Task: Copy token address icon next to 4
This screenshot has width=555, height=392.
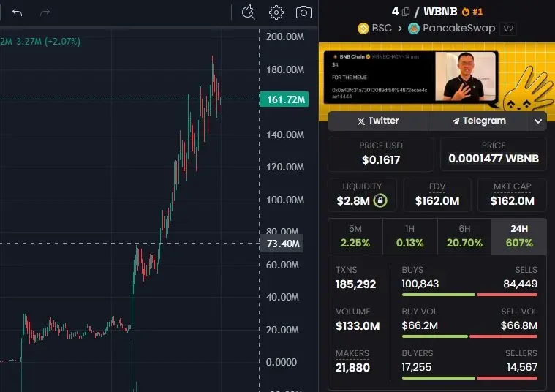Action: [x=406, y=12]
